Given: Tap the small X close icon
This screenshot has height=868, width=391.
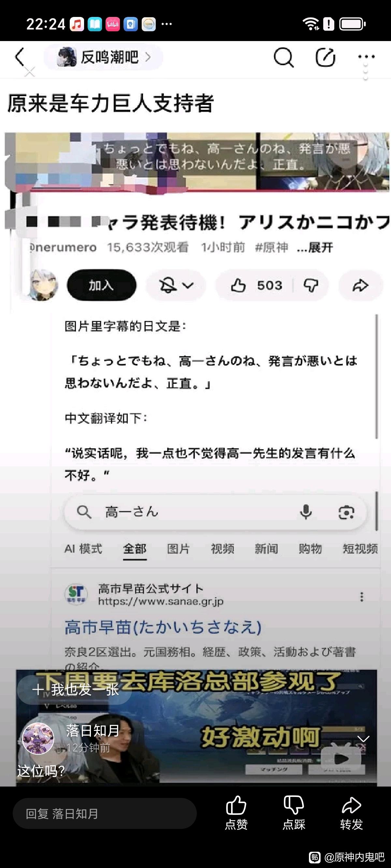Looking at the screenshot, I should tap(30, 72).
